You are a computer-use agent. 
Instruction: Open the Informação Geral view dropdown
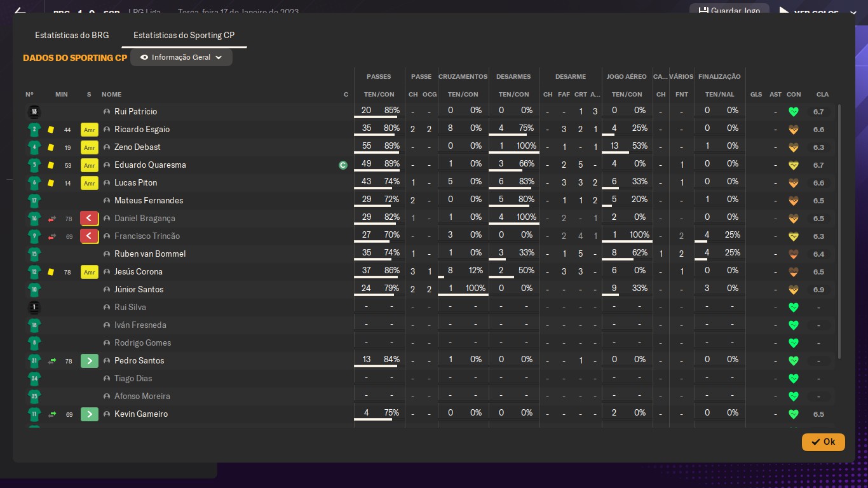[x=181, y=57]
